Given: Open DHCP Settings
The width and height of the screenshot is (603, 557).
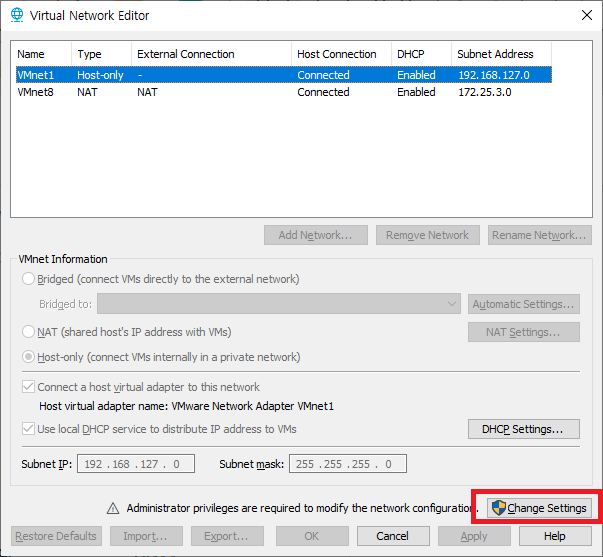Looking at the screenshot, I should tap(524, 429).
